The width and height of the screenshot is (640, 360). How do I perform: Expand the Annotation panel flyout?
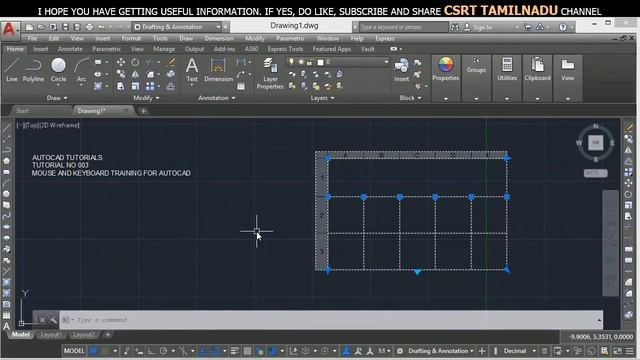tap(217, 98)
